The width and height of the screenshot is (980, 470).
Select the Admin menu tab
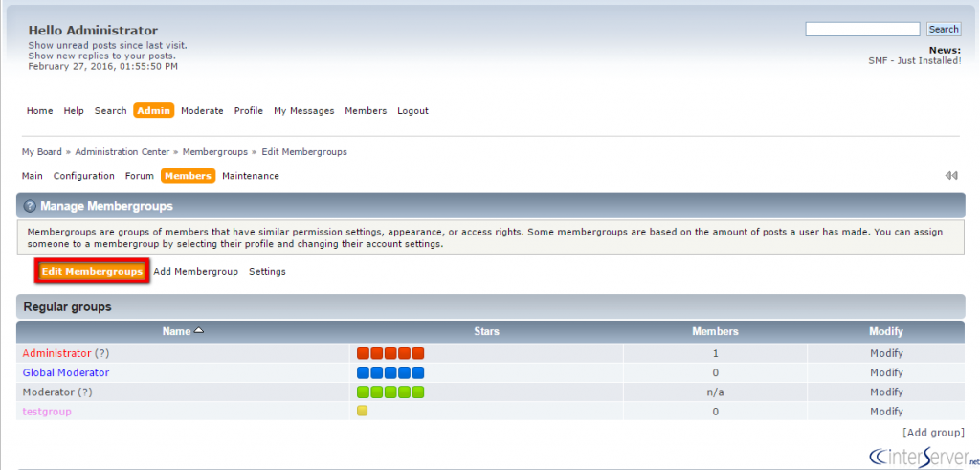coord(154,111)
